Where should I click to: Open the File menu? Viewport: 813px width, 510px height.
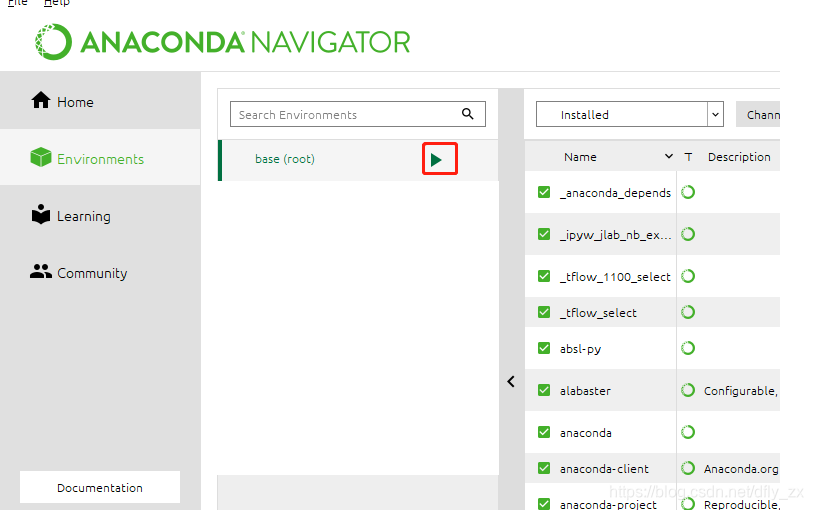coord(18,3)
